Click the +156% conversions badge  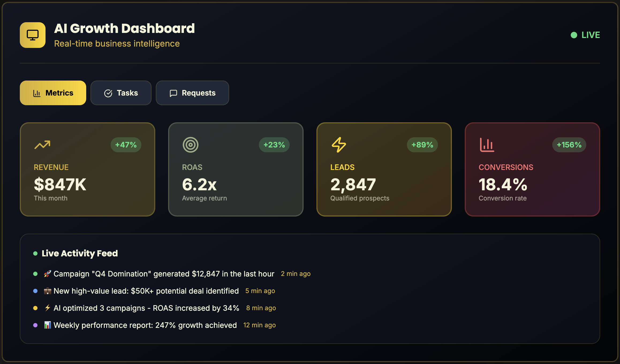click(x=569, y=145)
